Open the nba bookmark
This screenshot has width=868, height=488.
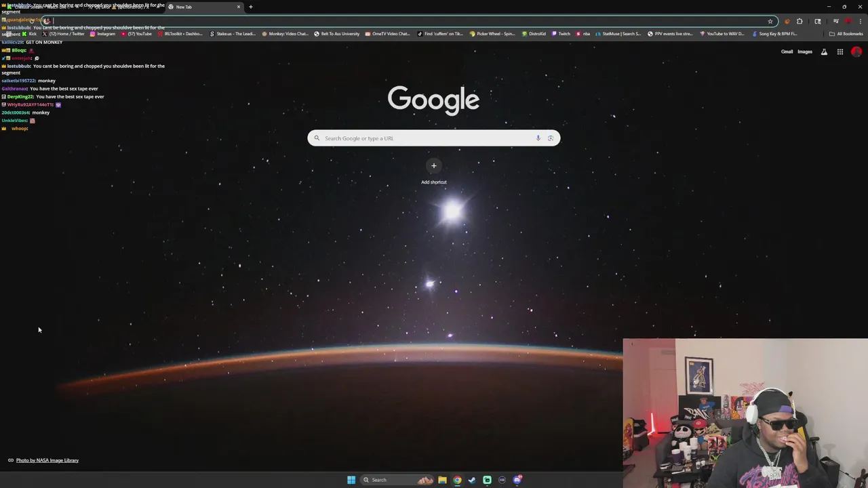pyautogui.click(x=583, y=34)
